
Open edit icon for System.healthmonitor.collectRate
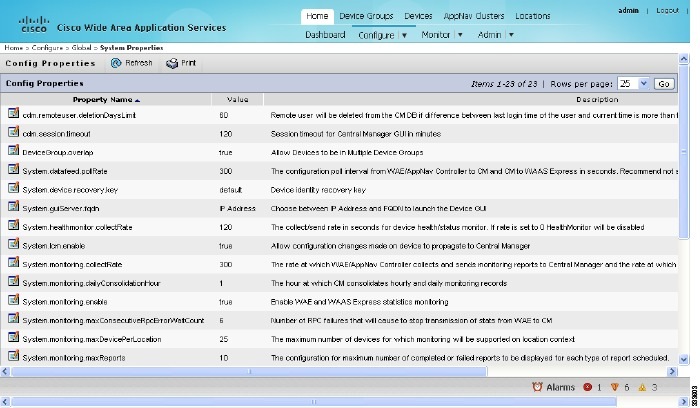click(13, 226)
